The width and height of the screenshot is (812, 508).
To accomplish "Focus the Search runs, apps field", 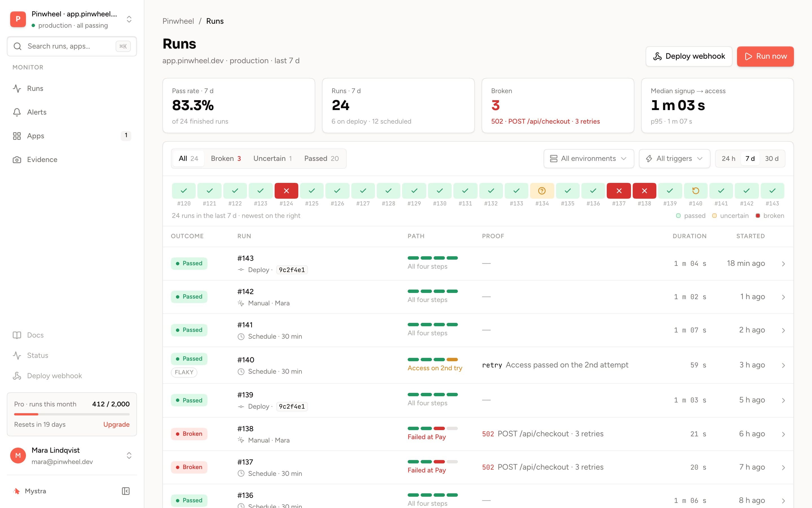I will coord(72,46).
